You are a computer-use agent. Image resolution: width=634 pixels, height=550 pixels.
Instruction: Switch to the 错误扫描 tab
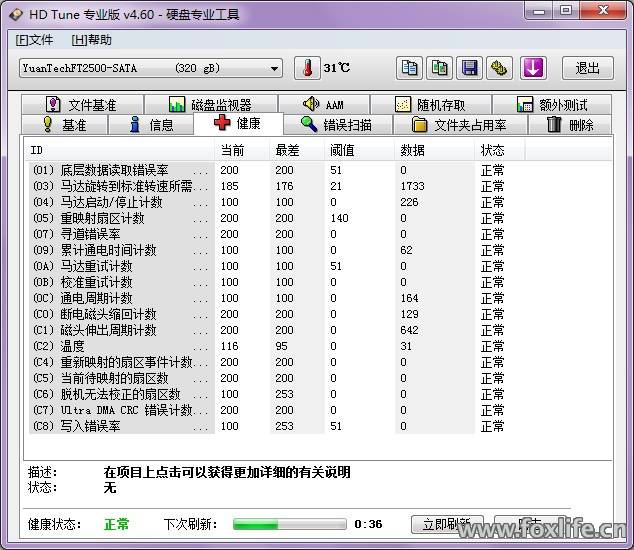[x=338, y=125]
